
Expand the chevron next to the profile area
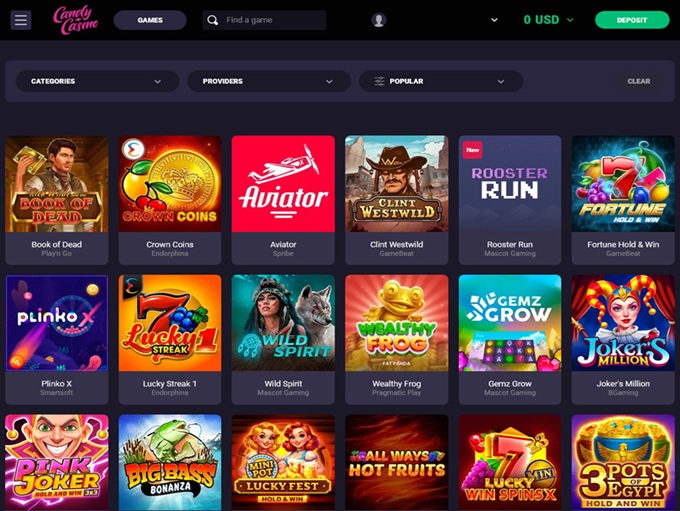pos(494,20)
